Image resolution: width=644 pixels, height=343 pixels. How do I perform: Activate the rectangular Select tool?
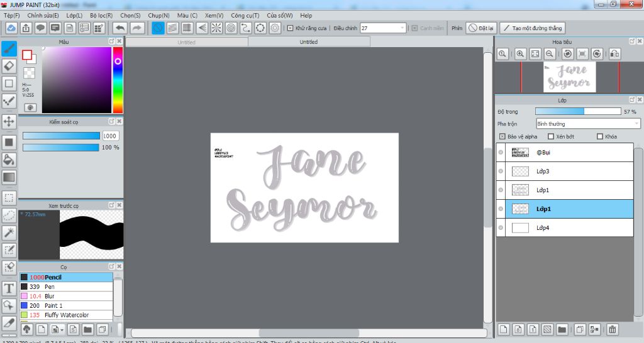click(x=9, y=198)
